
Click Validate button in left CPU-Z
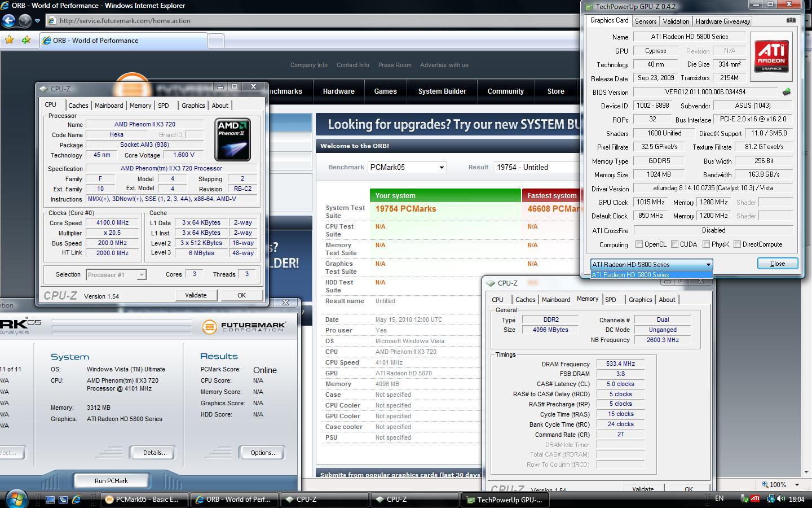tap(196, 295)
